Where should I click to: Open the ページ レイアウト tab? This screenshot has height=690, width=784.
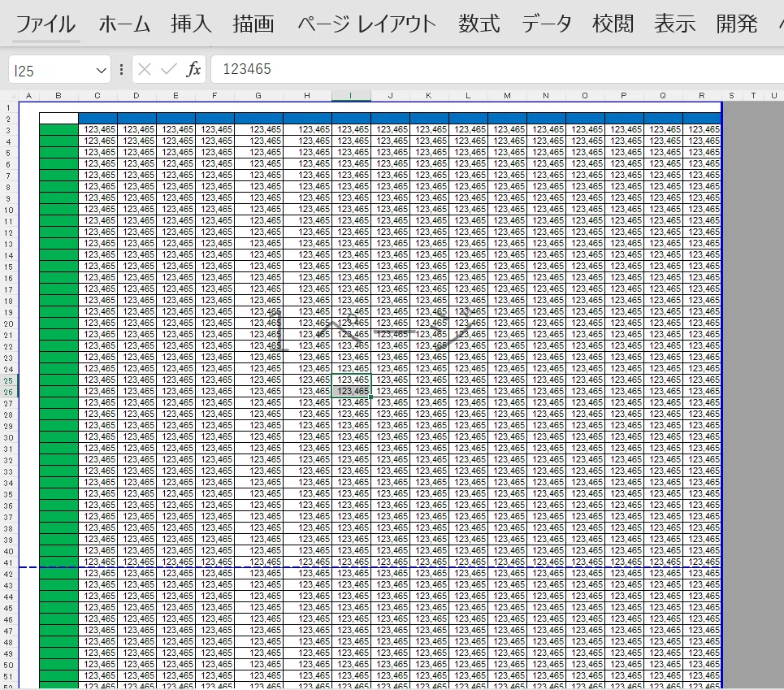pos(366,24)
